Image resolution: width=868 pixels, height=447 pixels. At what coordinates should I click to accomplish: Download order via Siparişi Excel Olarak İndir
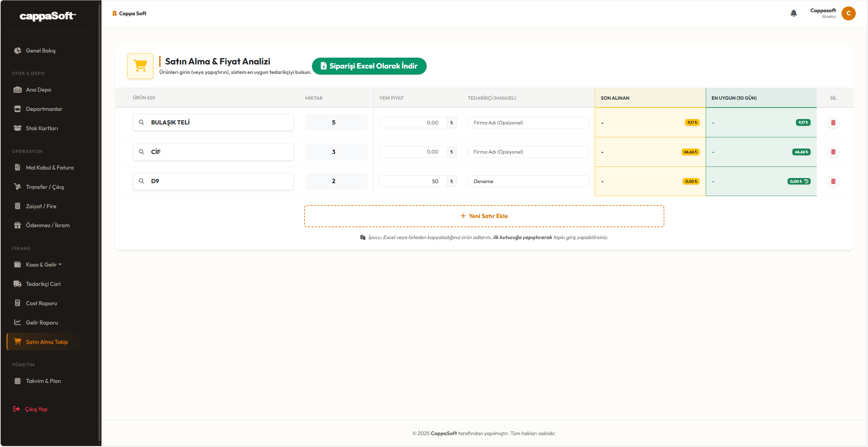click(369, 66)
